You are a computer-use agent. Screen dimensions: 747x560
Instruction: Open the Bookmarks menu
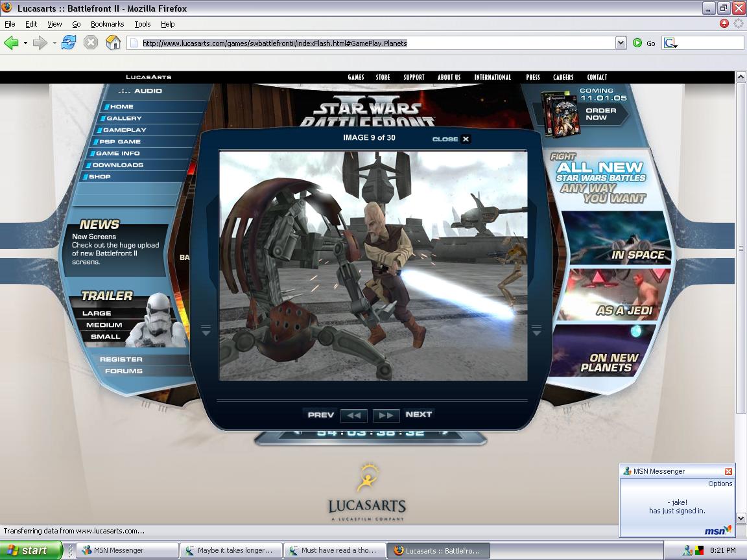(107, 24)
